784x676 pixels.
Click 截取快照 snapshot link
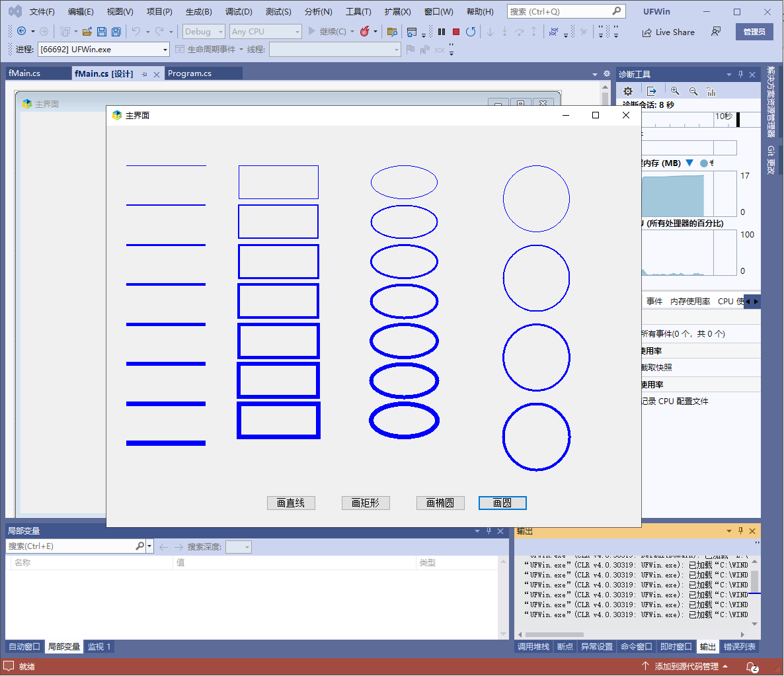(x=656, y=367)
